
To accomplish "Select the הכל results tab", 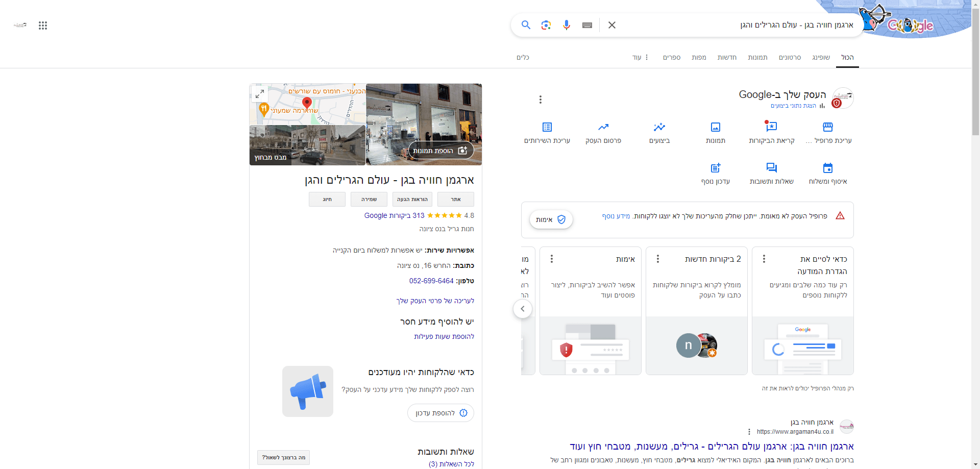I will (847, 58).
